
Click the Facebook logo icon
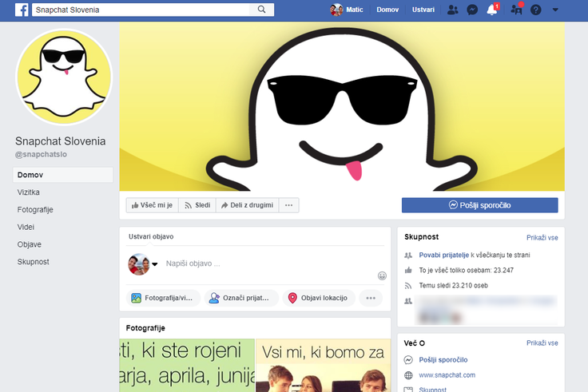click(x=22, y=10)
